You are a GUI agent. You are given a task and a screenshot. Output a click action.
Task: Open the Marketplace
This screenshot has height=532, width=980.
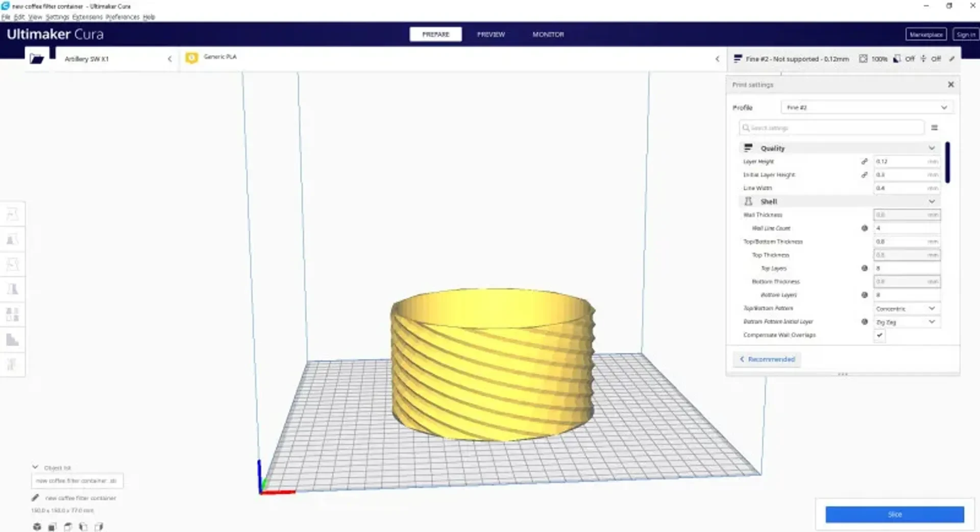click(926, 34)
